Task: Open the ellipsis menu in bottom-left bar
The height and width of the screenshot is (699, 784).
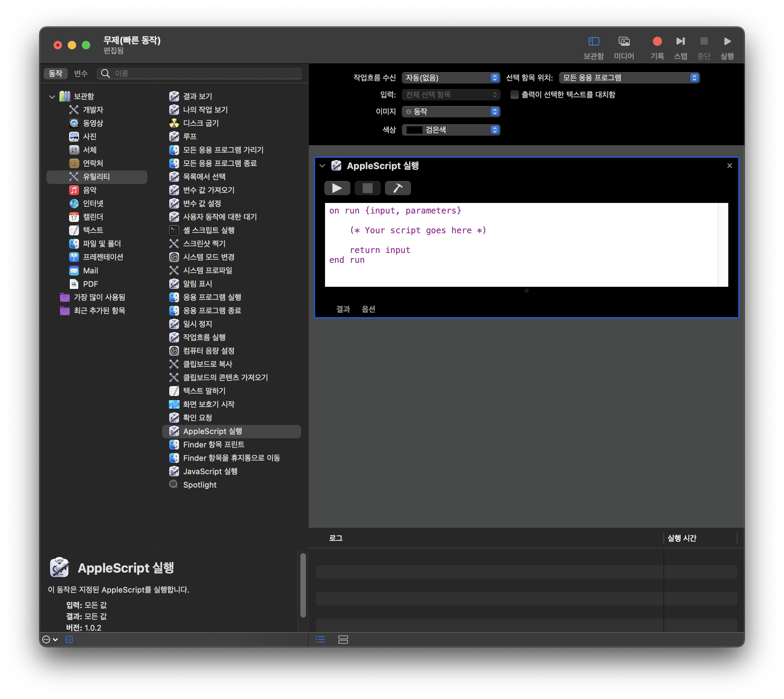Action: click(x=50, y=640)
